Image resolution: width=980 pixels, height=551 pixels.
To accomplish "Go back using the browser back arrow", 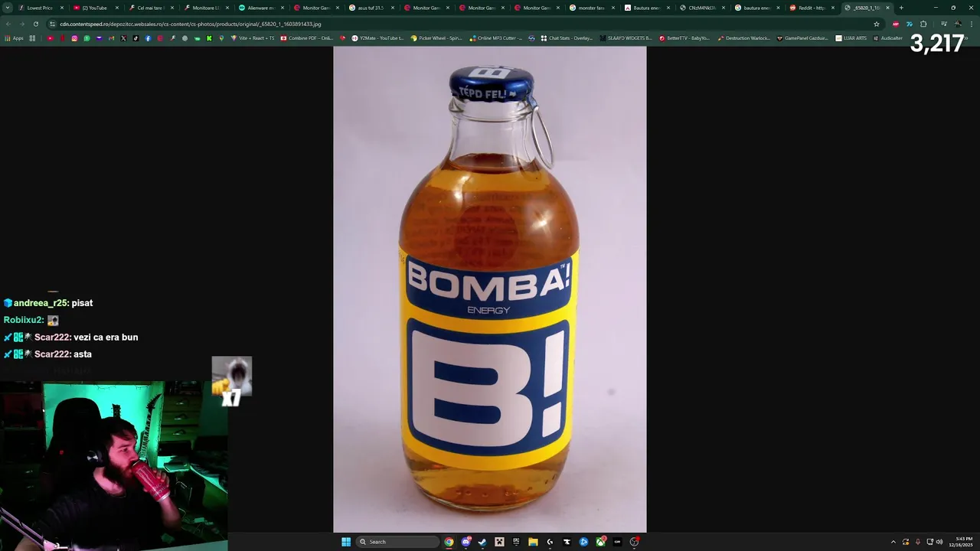I will coord(8,24).
